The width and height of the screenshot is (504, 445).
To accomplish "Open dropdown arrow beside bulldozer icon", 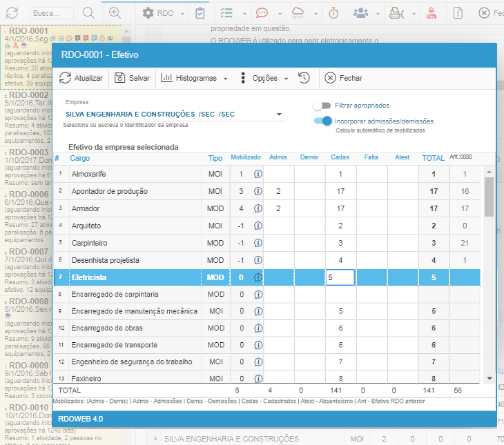I will pyautogui.click(x=414, y=14).
